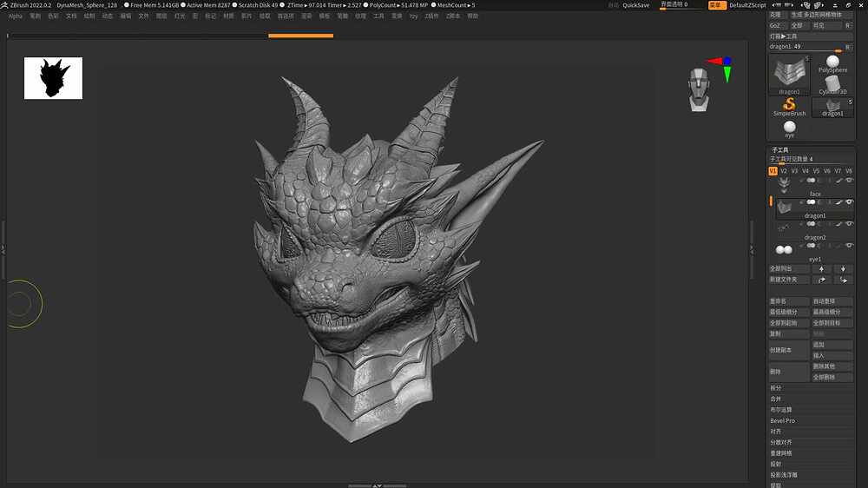Select the SimpleBrush tool icon
The width and height of the screenshot is (868, 488).
(x=789, y=106)
